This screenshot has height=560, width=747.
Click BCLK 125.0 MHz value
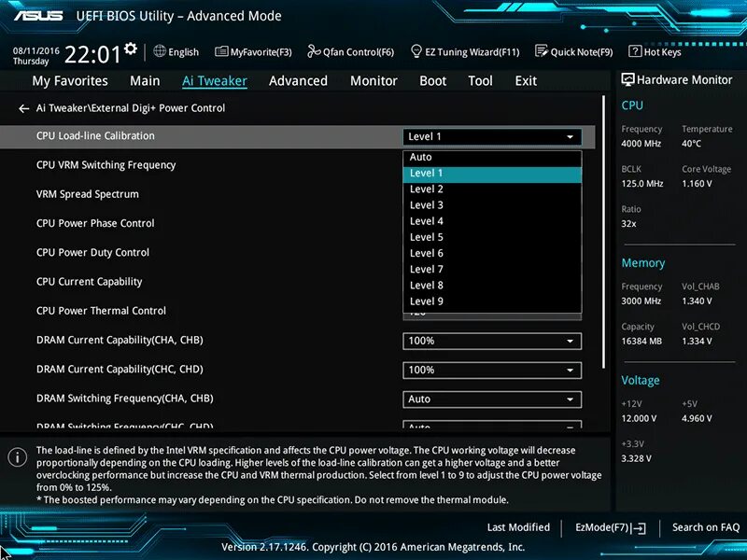click(x=642, y=184)
